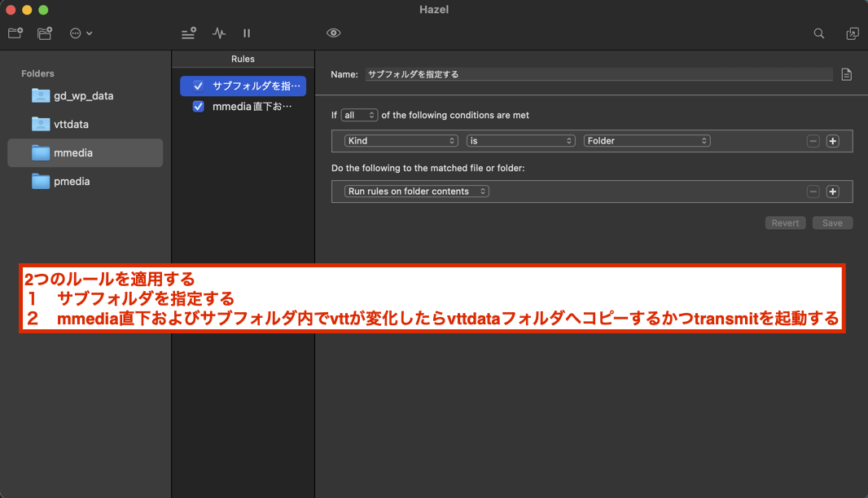Click the add folder icon in toolbar

point(15,33)
